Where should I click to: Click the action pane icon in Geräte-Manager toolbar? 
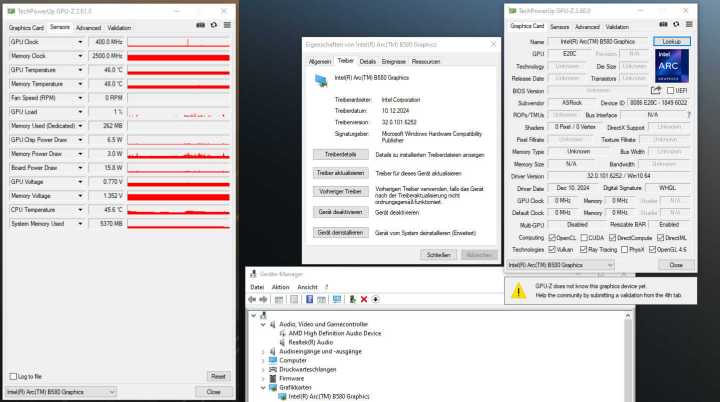[x=321, y=300]
